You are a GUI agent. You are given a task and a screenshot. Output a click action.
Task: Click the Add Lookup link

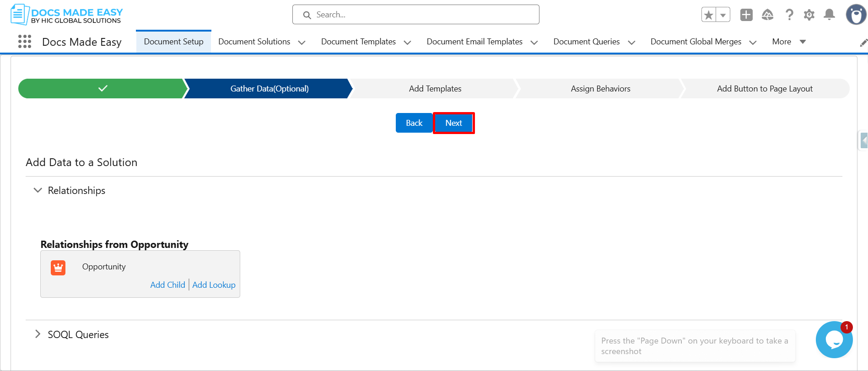click(x=214, y=285)
